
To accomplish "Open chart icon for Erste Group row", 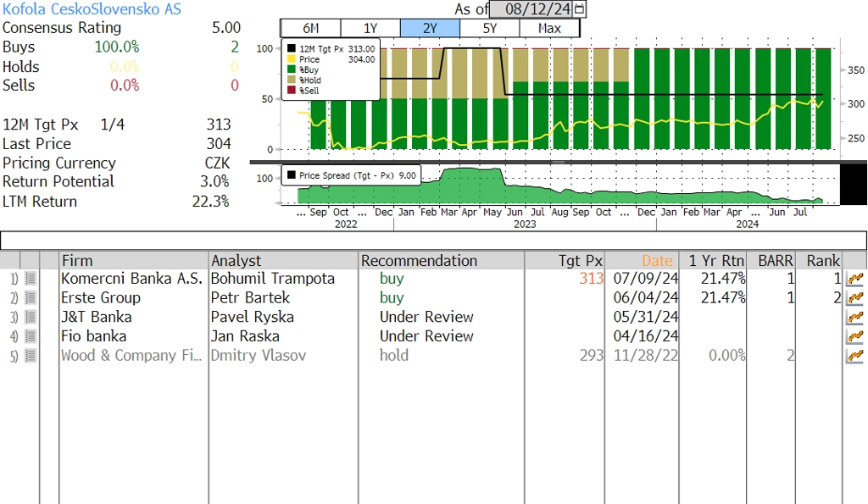I will (x=855, y=297).
